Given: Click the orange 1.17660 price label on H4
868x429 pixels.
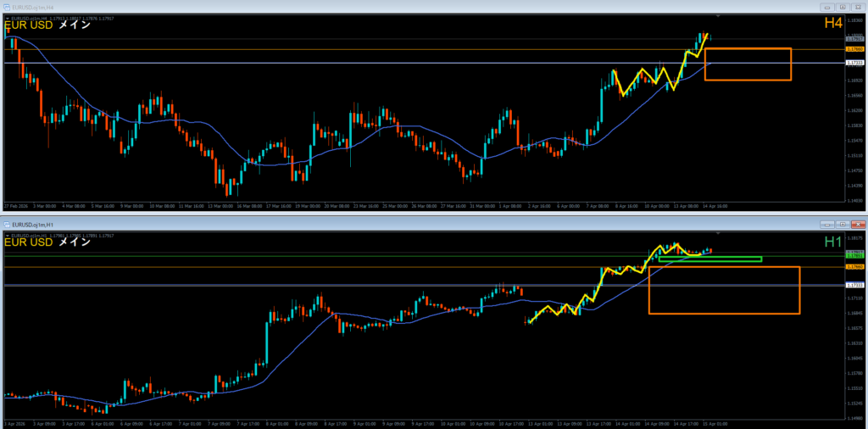Looking at the screenshot, I should click(854, 49).
